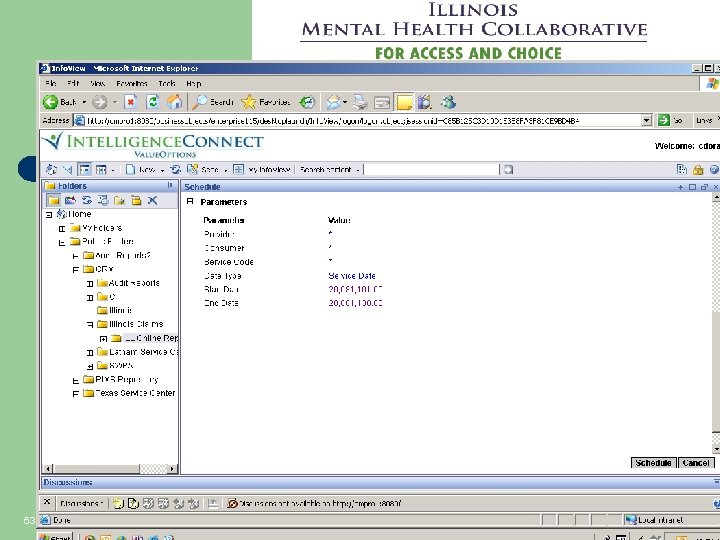Viewport: 720px width, 540px height.
Task: Open the Back button history dropdown arrow
Action: tap(84, 102)
